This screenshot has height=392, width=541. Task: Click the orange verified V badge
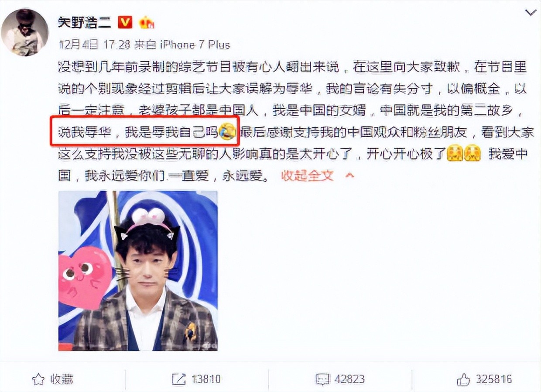[x=125, y=22]
